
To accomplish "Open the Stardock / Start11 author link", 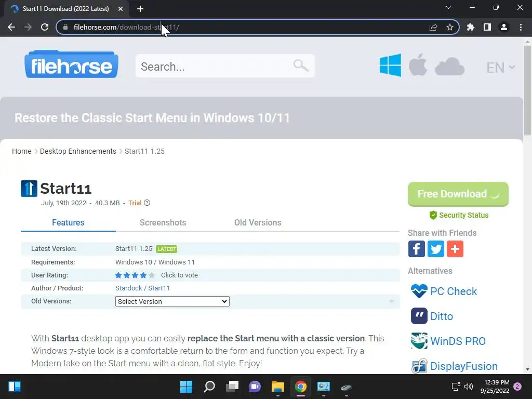I will (142, 288).
